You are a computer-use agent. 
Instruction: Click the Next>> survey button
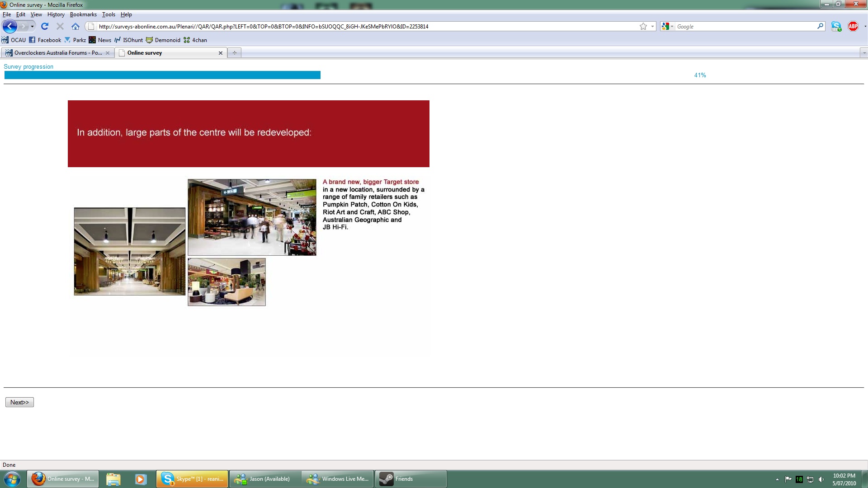point(19,402)
